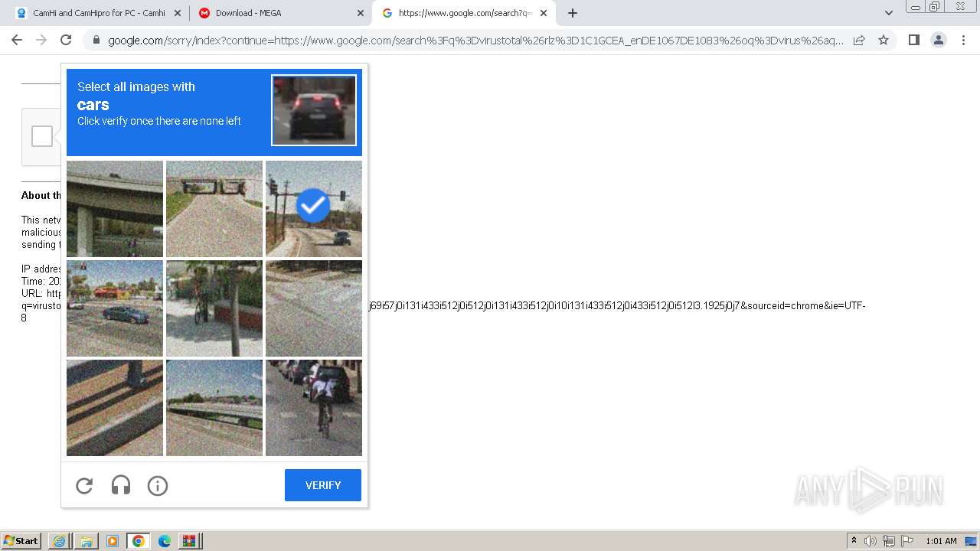
Task: Switch to the audio challenge headphones icon
Action: pos(121,485)
